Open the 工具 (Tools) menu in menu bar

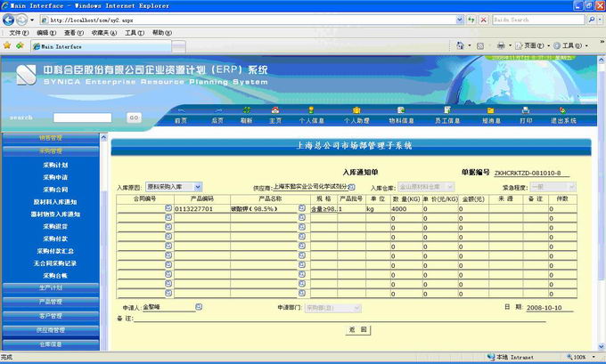pyautogui.click(x=135, y=33)
